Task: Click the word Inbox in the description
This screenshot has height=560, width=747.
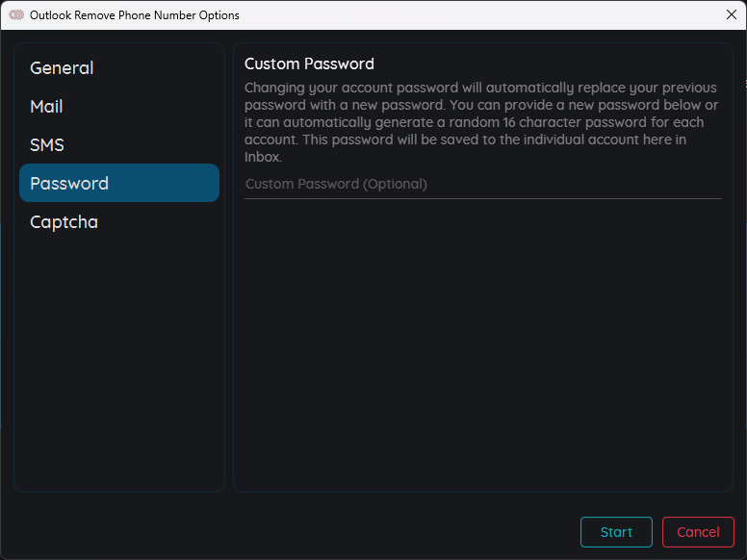Action: [x=263, y=157]
